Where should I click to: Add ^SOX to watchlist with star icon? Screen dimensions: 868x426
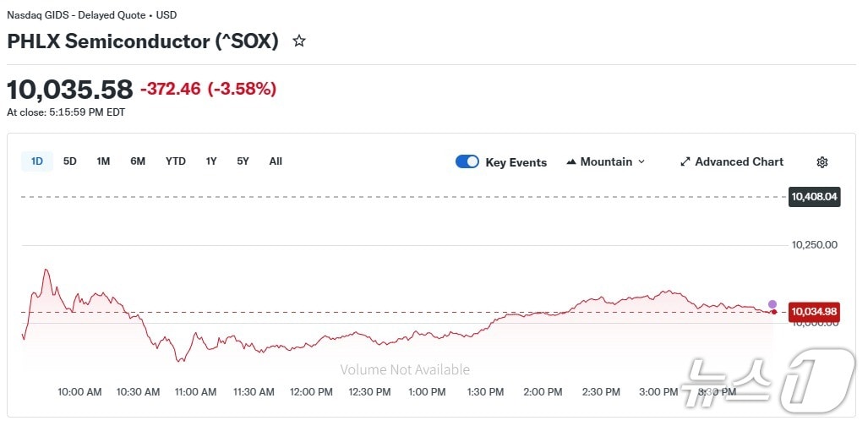[x=299, y=41]
